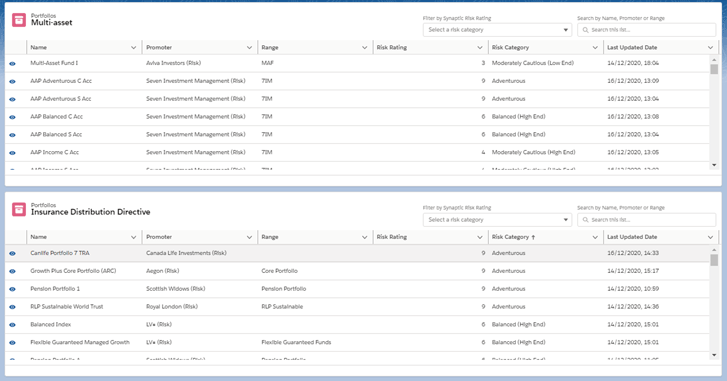Select 'Canada Life Investments (Risk)' cell

click(186, 253)
